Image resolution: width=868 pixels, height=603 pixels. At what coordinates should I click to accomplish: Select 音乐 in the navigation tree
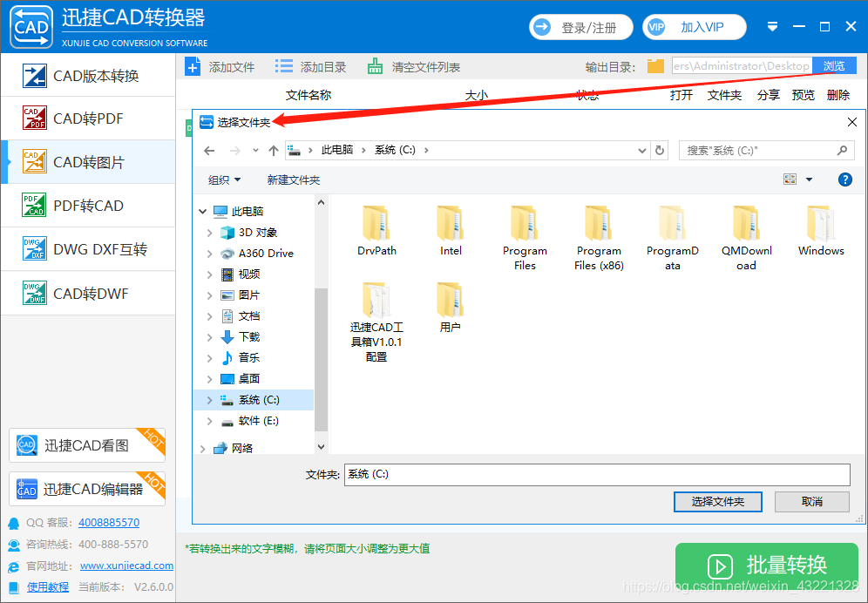249,357
